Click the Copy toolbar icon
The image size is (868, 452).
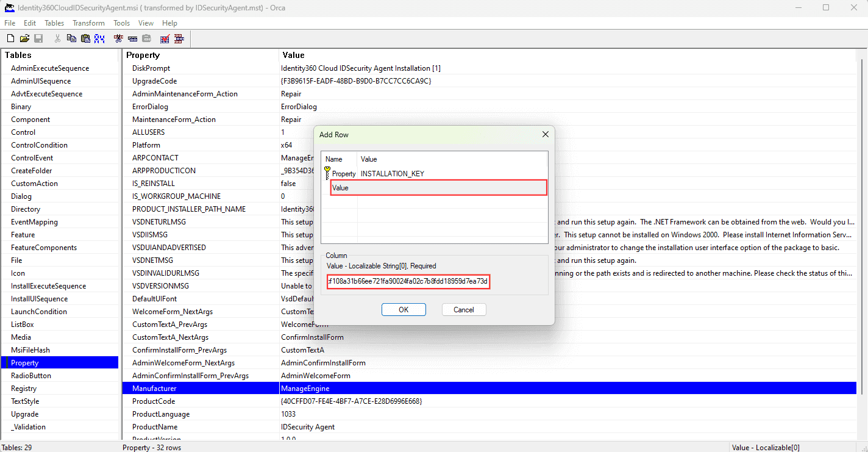click(x=71, y=38)
